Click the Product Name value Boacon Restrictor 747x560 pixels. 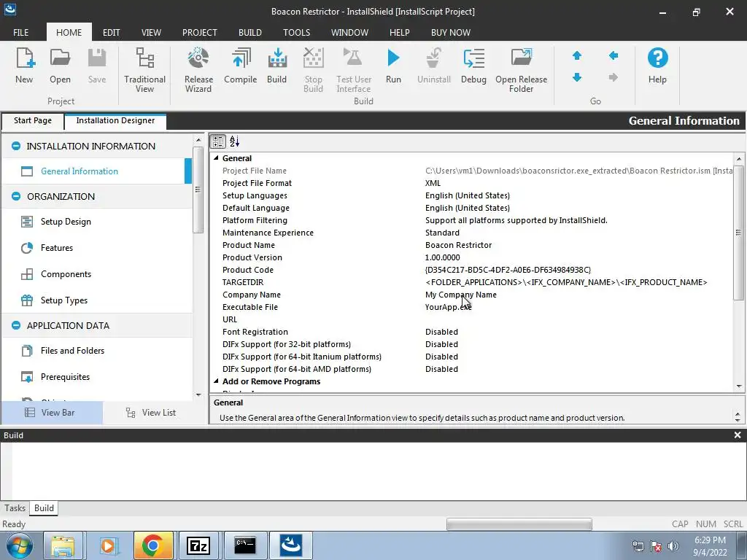(x=458, y=245)
